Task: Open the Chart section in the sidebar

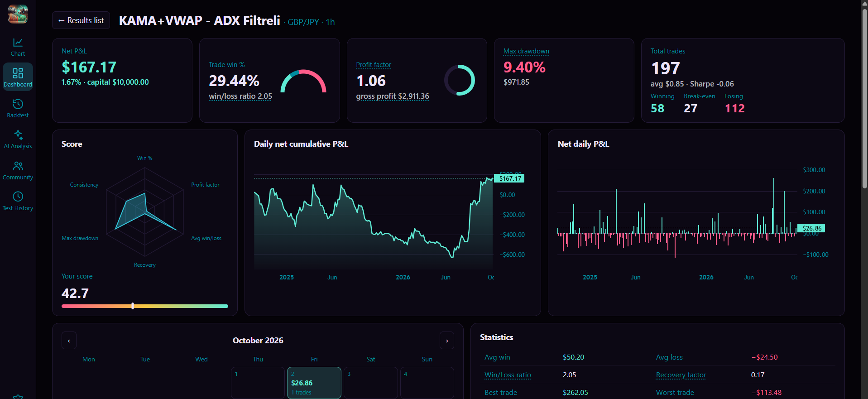Action: [x=18, y=47]
